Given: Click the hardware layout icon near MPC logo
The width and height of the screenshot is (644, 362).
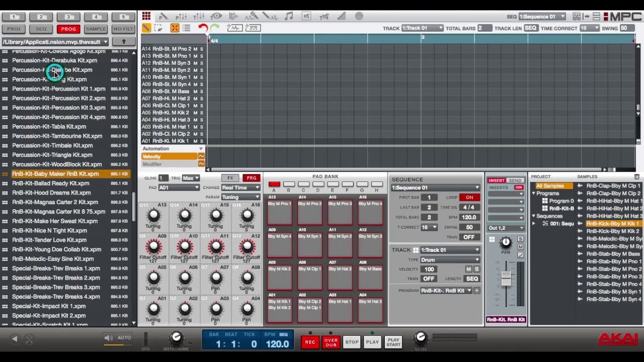Looking at the screenshot, I should coord(597,17).
